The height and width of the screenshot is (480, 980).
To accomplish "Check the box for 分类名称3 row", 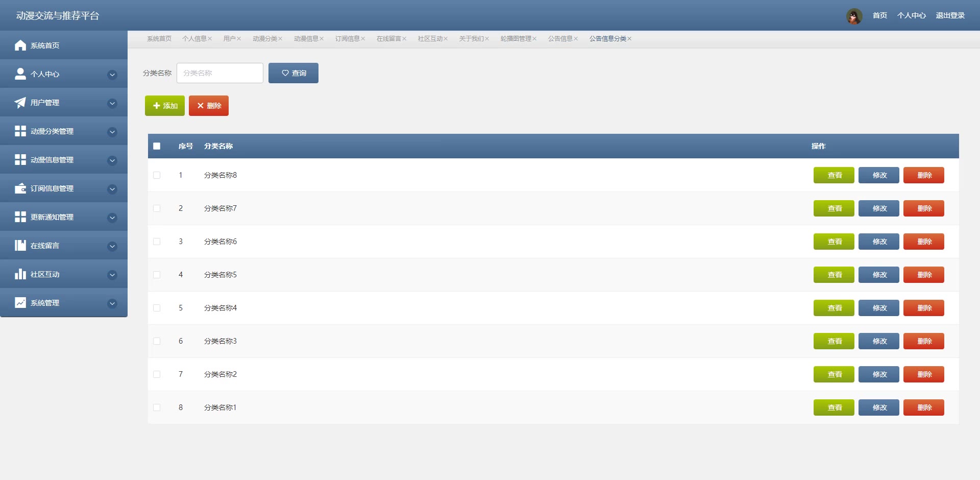I will pyautogui.click(x=157, y=341).
